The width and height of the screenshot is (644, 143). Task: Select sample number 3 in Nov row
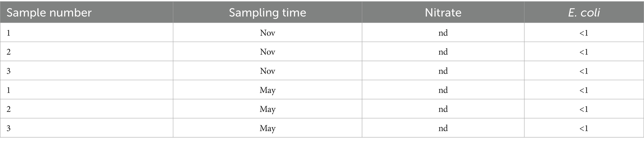click(x=8, y=71)
